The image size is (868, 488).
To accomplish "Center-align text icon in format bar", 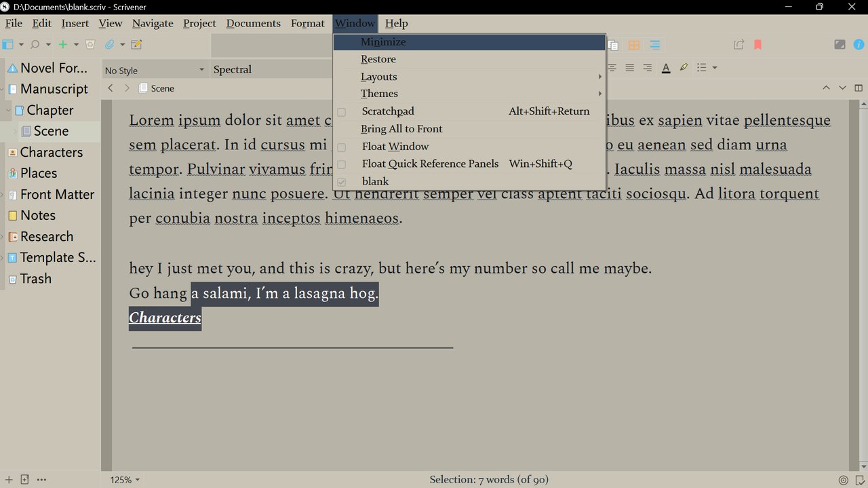I will tap(612, 68).
